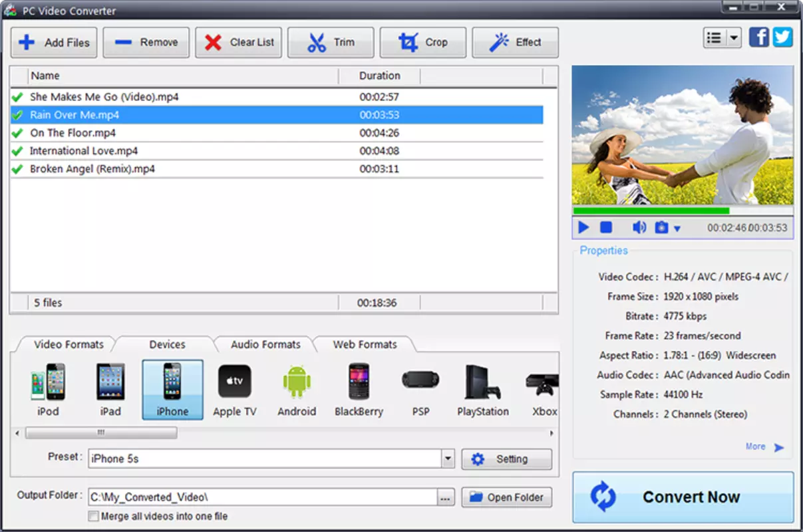Click the Open Folder button
The image size is (803, 532).
point(507,497)
